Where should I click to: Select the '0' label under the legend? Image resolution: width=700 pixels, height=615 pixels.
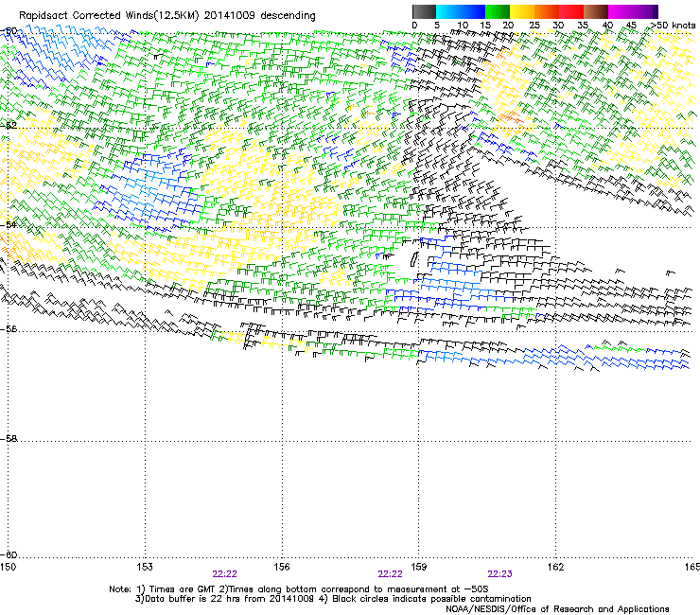[414, 26]
